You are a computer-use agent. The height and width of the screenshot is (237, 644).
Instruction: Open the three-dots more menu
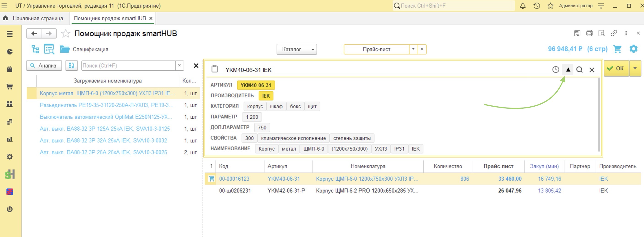[626, 33]
